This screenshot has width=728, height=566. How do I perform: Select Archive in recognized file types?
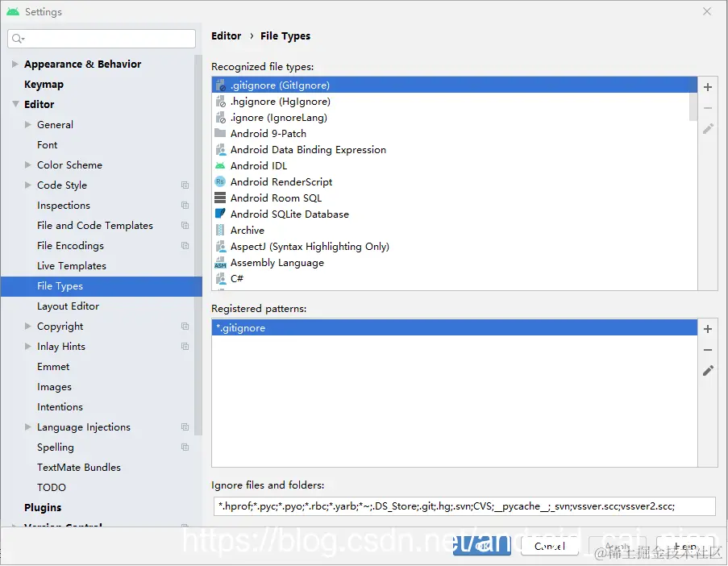click(x=455, y=231)
